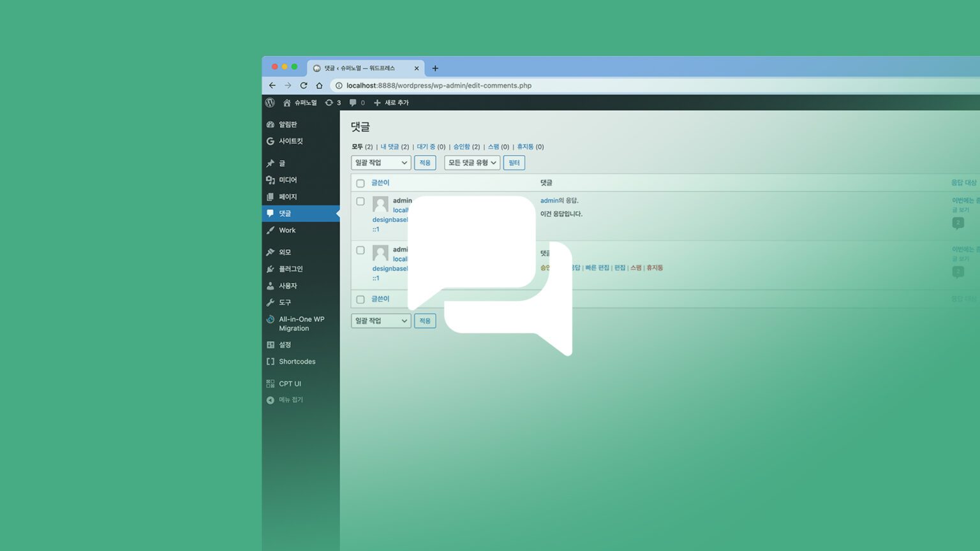Expand the bottom 일괄 작업 dropdown

tap(381, 321)
